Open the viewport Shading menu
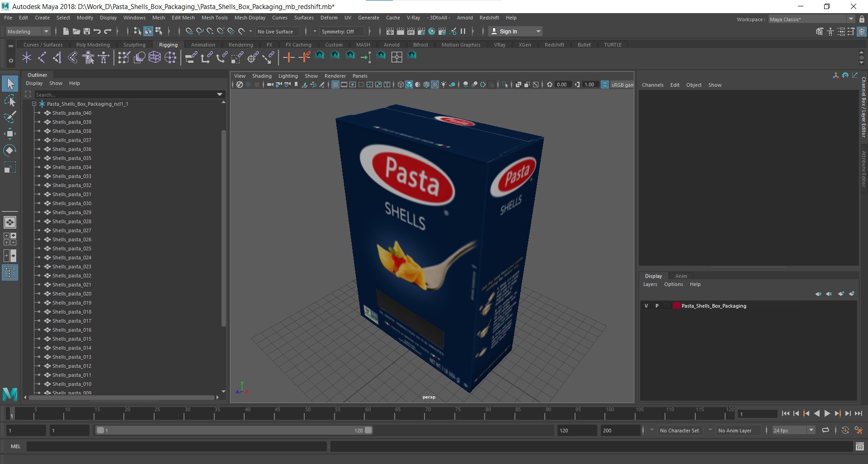The image size is (868, 464). (262, 76)
